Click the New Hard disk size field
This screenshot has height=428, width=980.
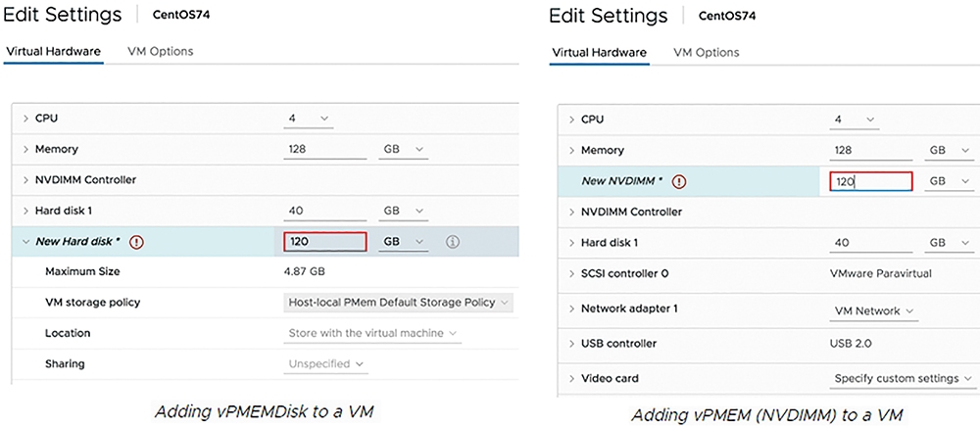coord(325,242)
